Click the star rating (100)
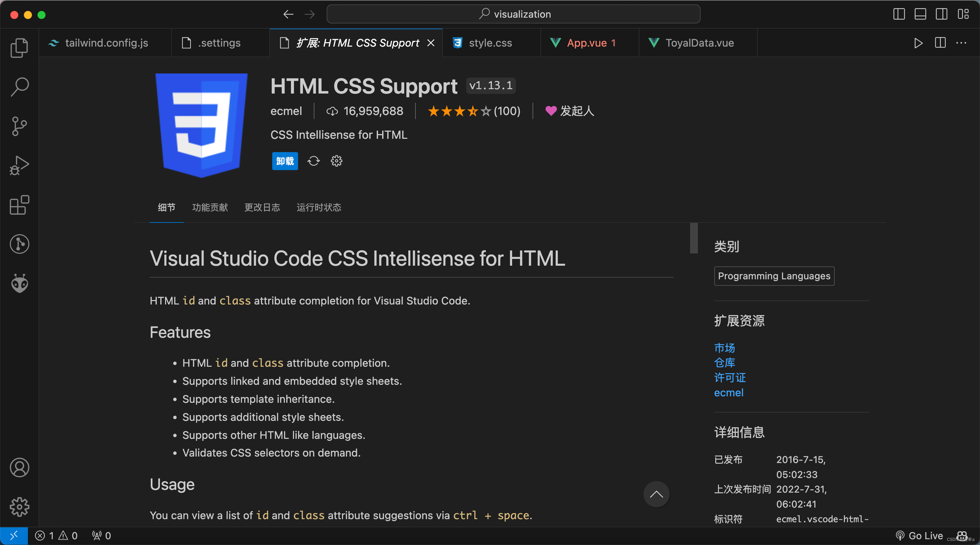 click(474, 111)
